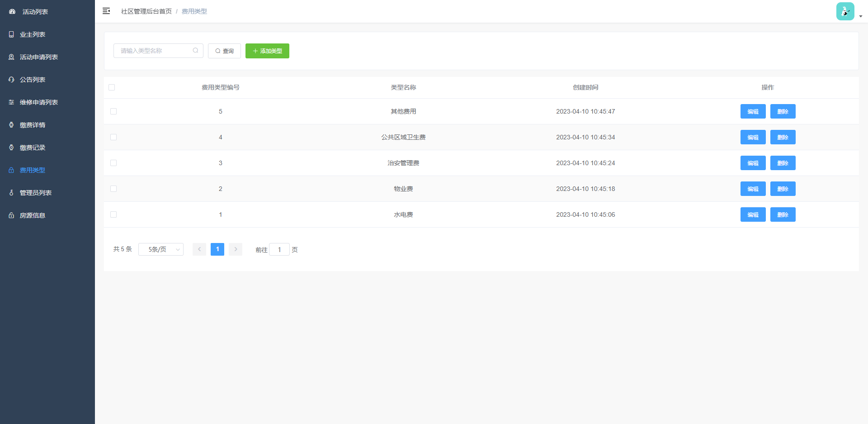The image size is (868, 424).
Task: Open the 费用类型 breadcrumb tab
Action: (x=194, y=11)
